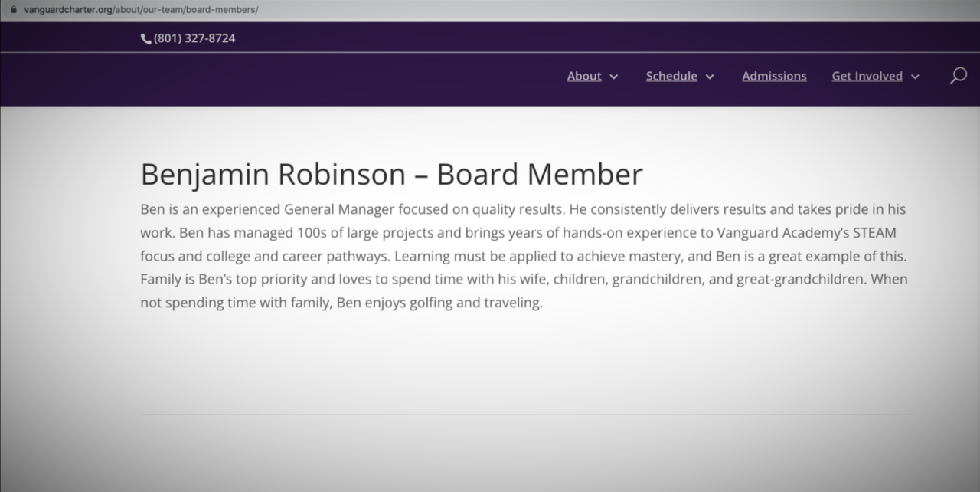Expand the About menu chevron
This screenshot has height=492, width=980.
(x=614, y=77)
